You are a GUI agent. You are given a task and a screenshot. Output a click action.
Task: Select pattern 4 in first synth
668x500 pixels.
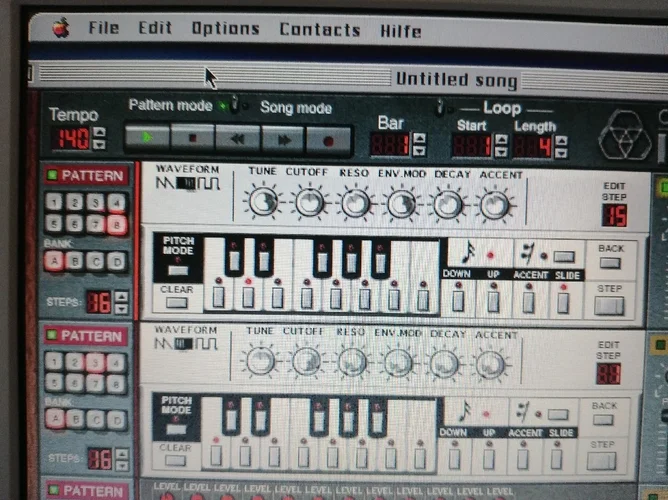pyautogui.click(x=116, y=203)
